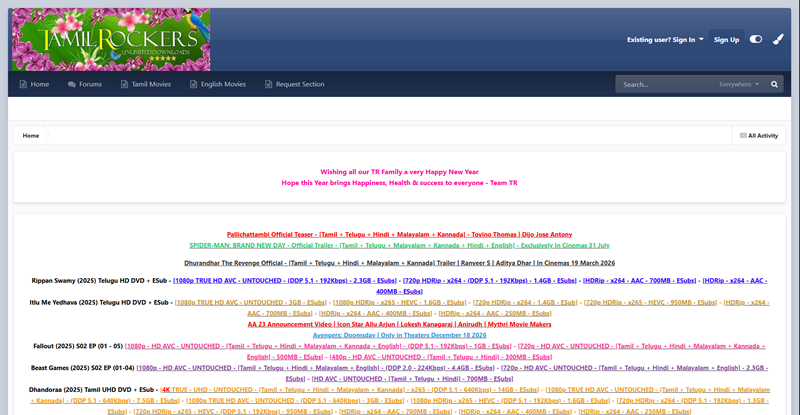Open Itlu Me Yedhava 720p x265 HEVC 950MB link
This screenshot has height=415, width=800.
pyautogui.click(x=651, y=302)
